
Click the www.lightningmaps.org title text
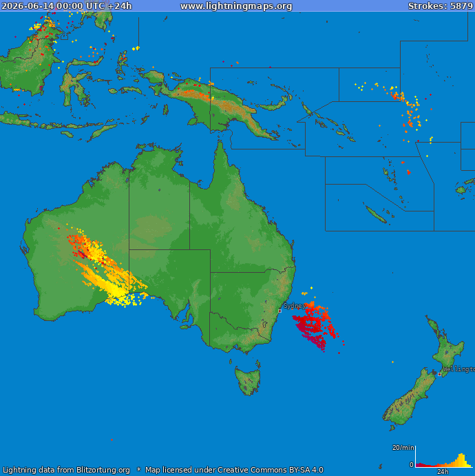(236, 6)
